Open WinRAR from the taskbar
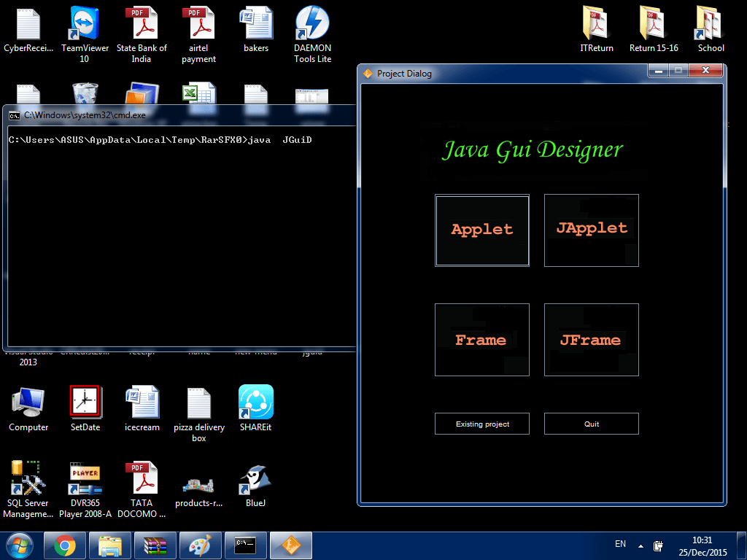747x560 pixels. pos(155,545)
